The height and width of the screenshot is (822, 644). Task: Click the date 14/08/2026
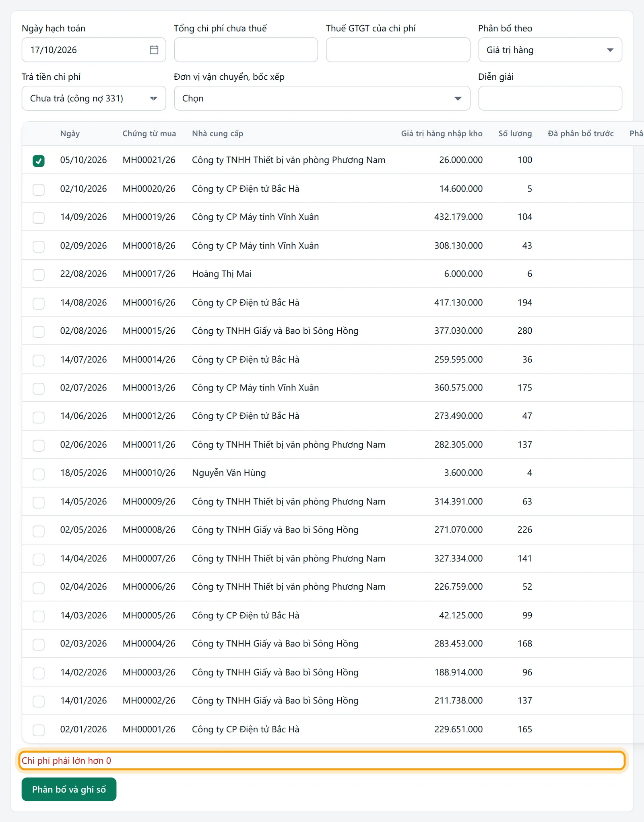click(84, 302)
